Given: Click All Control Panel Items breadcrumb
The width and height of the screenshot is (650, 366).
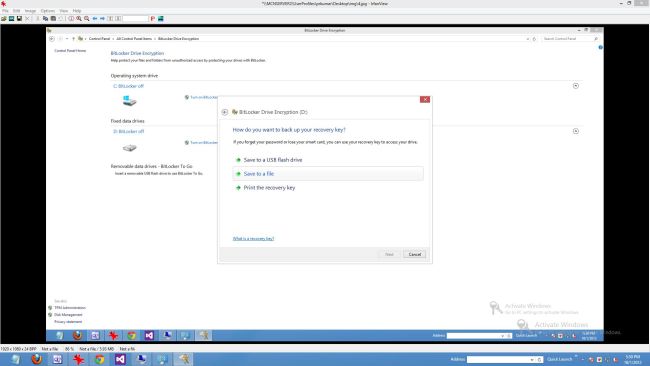Looking at the screenshot, I should click(134, 39).
